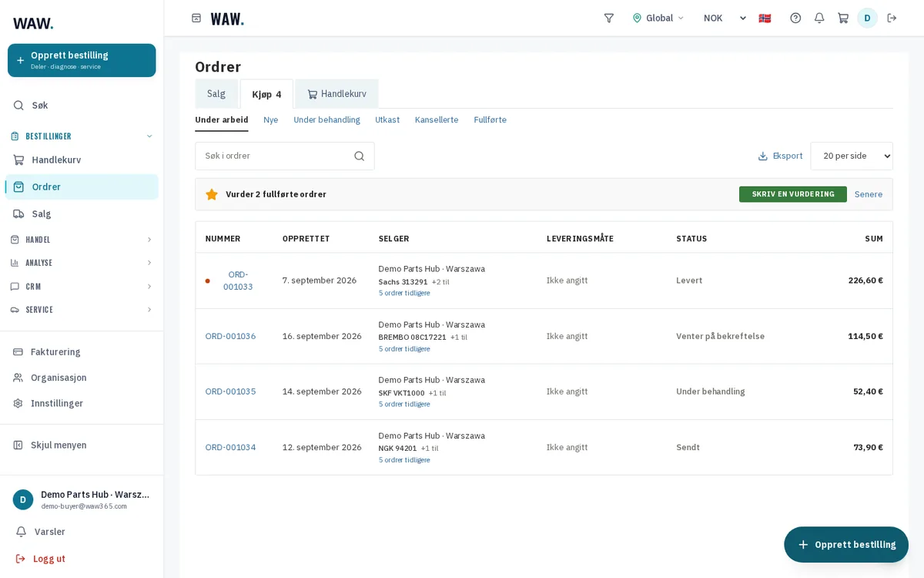Open the shopping cart icon in top bar
Image resolution: width=924 pixels, height=578 pixels.
click(x=843, y=18)
